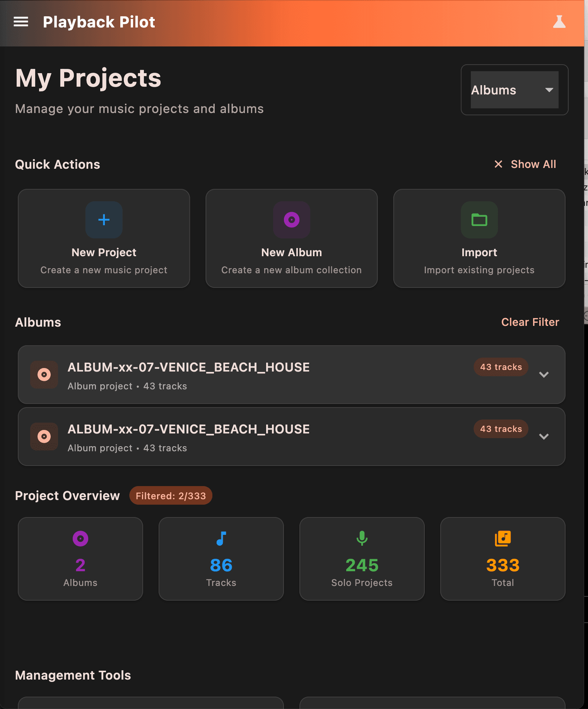Image resolution: width=588 pixels, height=709 pixels.
Task: Click the Playback Pilot title in the header
Action: tap(99, 22)
